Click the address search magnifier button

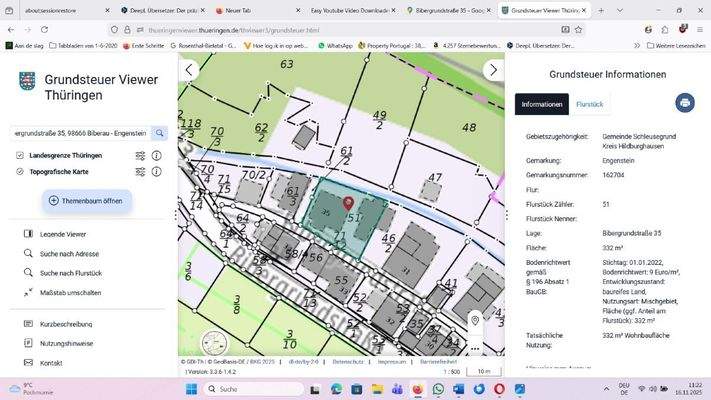point(159,132)
